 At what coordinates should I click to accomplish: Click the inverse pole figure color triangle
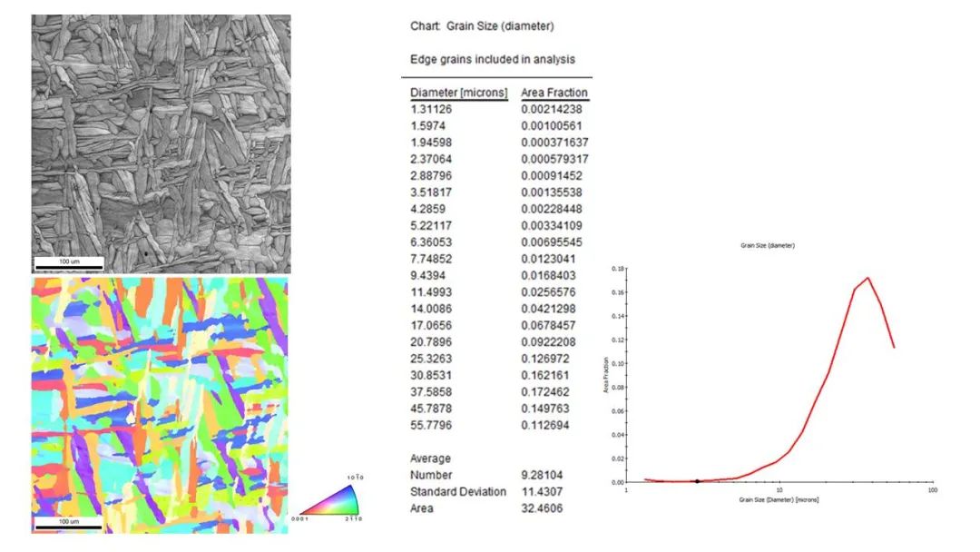(x=328, y=500)
